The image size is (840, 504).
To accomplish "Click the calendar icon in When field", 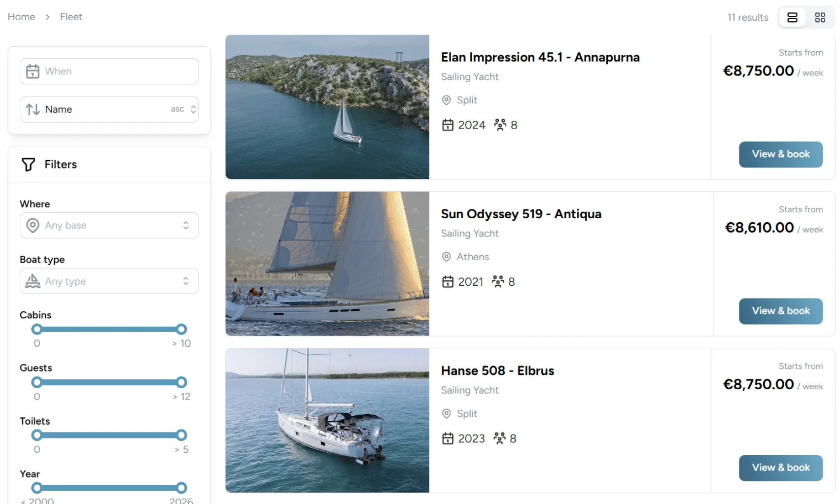I will pos(33,71).
